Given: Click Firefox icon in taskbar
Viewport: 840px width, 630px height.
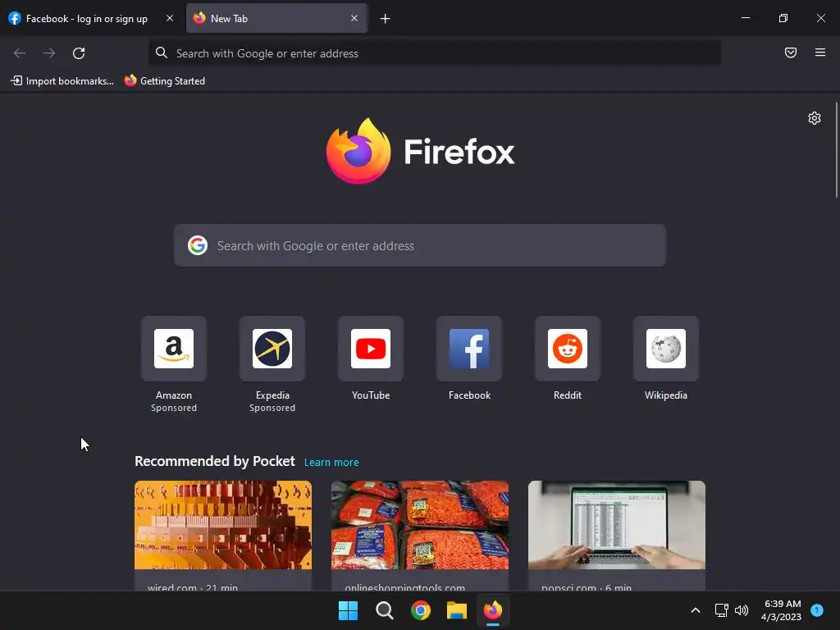Looking at the screenshot, I should 493,610.
